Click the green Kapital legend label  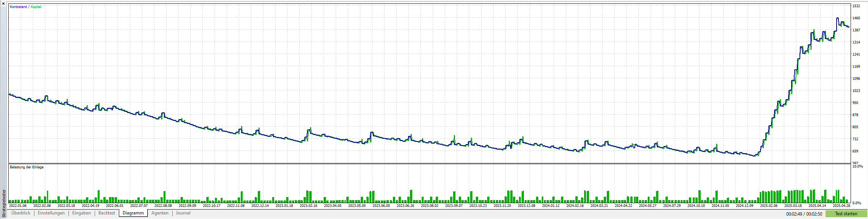(36, 7)
